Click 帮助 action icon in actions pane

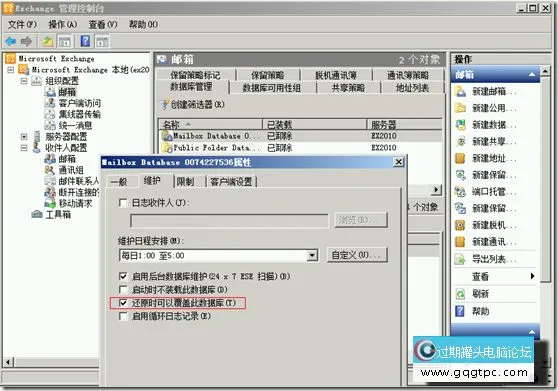460,311
